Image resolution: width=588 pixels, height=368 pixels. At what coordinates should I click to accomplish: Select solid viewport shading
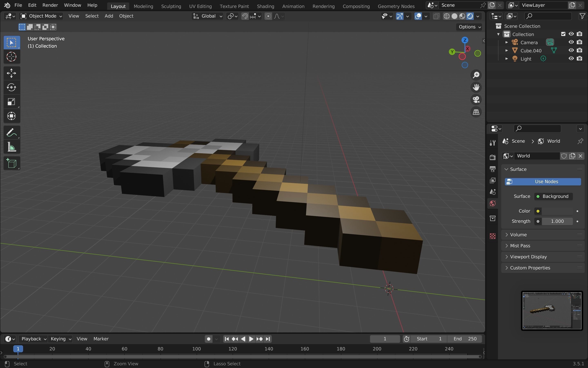[x=454, y=16]
